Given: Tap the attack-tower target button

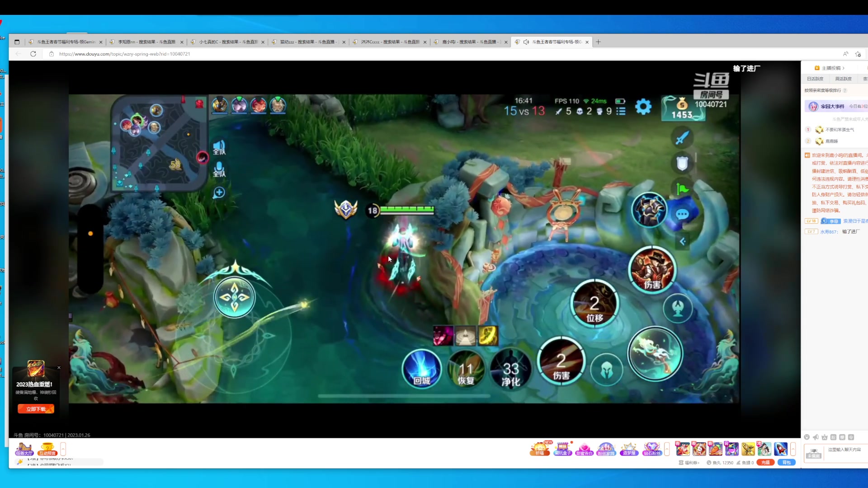Looking at the screenshot, I should [678, 308].
